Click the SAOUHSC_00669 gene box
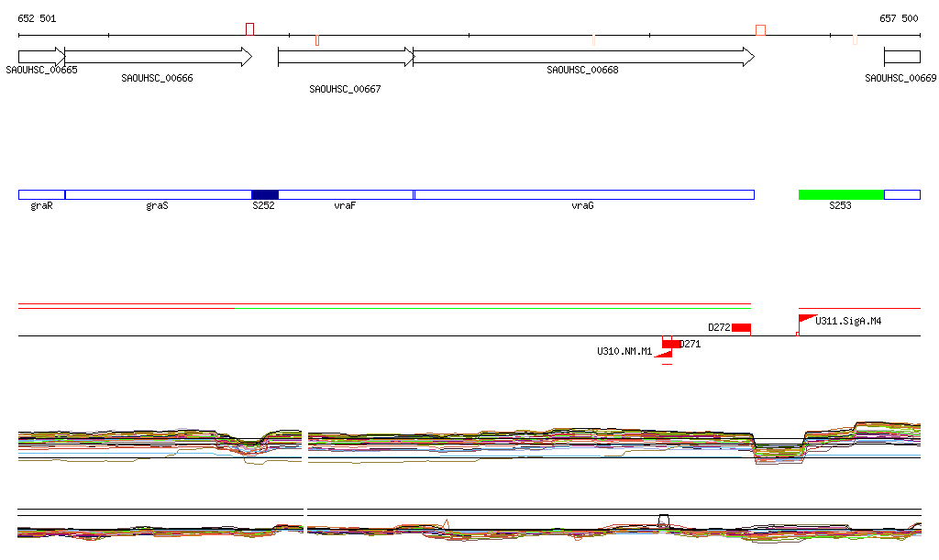 coord(901,57)
